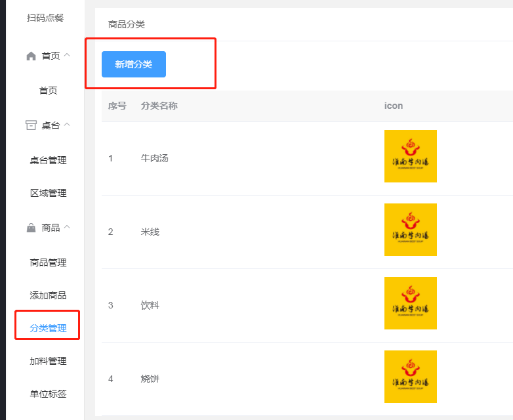Open the 米线 category icon image
This screenshot has width=513, height=420.
[x=411, y=230]
